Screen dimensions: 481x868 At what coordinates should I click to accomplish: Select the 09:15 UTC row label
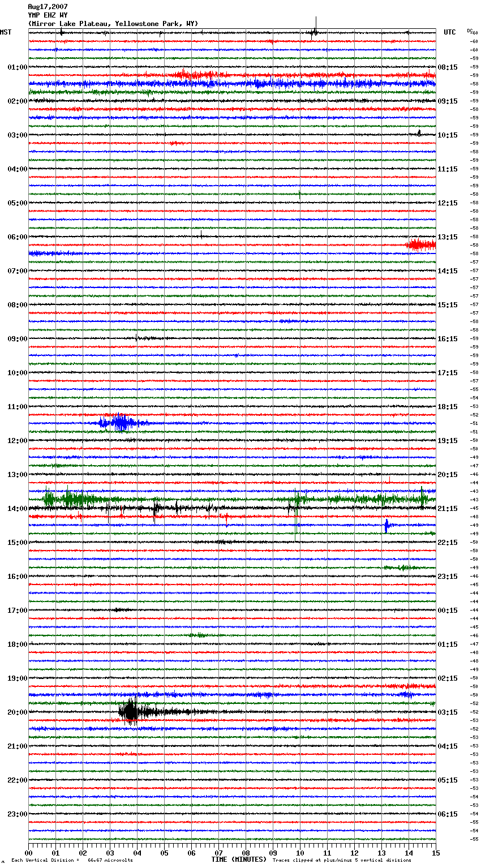point(448,101)
